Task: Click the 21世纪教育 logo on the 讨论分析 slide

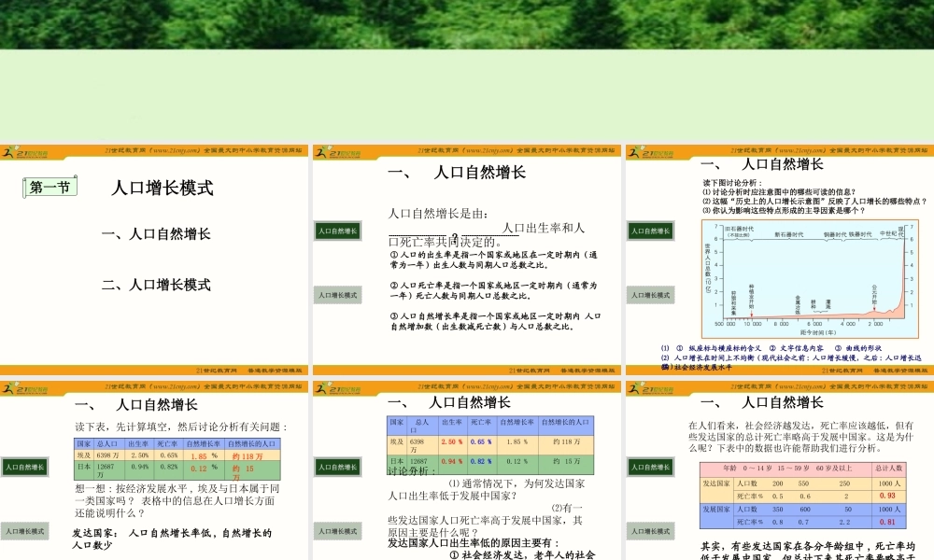Action: click(x=338, y=389)
